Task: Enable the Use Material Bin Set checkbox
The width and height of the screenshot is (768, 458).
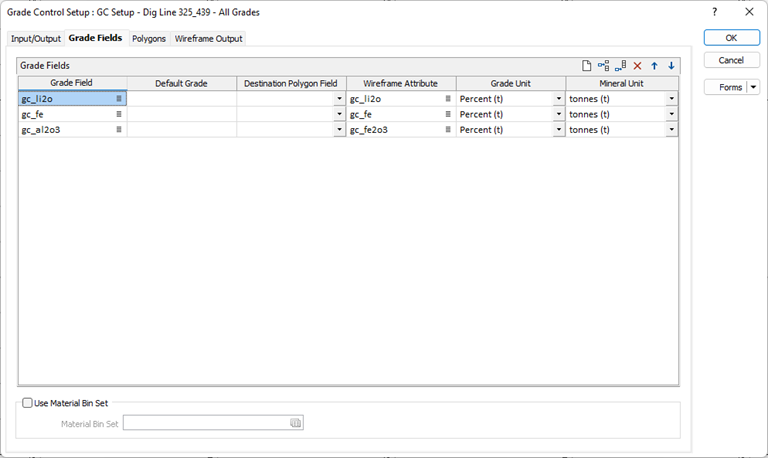Action: click(27, 403)
